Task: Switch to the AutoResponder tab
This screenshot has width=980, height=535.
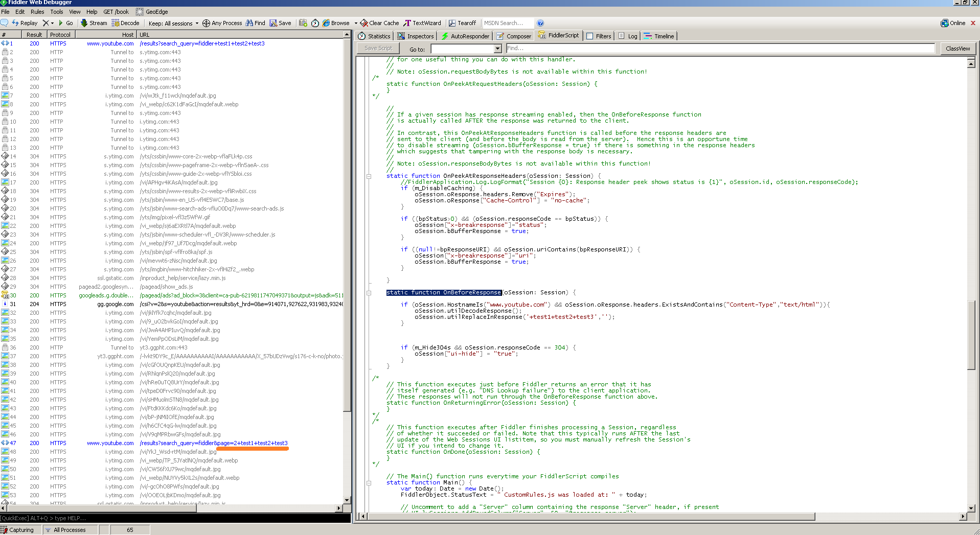Action: click(465, 36)
